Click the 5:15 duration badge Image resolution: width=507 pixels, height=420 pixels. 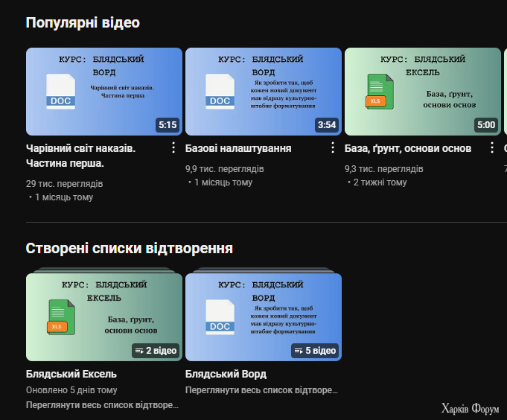(168, 125)
